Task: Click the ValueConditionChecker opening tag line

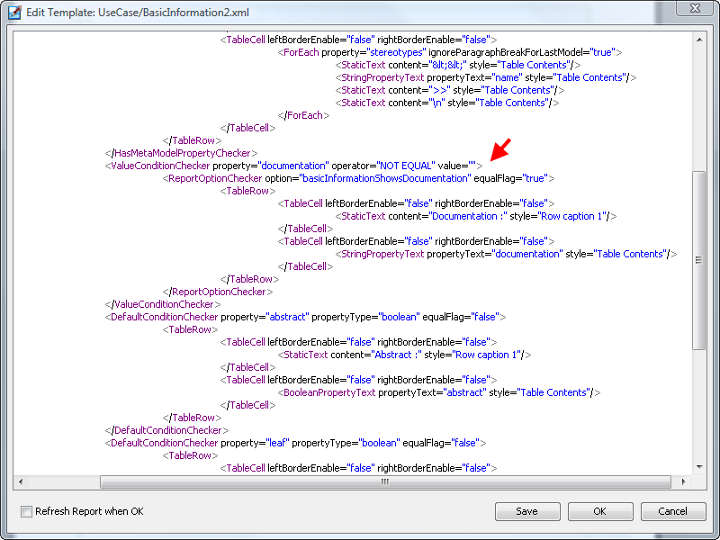Action: pyautogui.click(x=294, y=166)
